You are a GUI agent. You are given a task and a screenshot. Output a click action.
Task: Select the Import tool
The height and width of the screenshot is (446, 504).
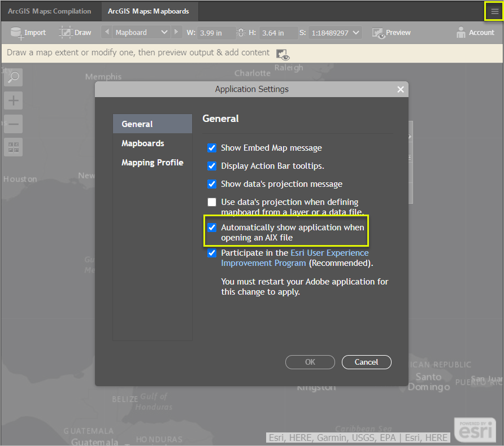(28, 32)
